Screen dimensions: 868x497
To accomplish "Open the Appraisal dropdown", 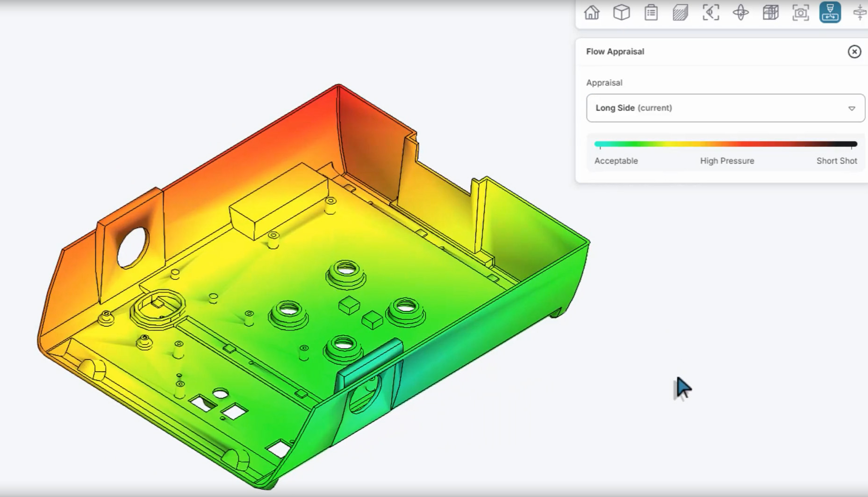I will click(x=725, y=108).
